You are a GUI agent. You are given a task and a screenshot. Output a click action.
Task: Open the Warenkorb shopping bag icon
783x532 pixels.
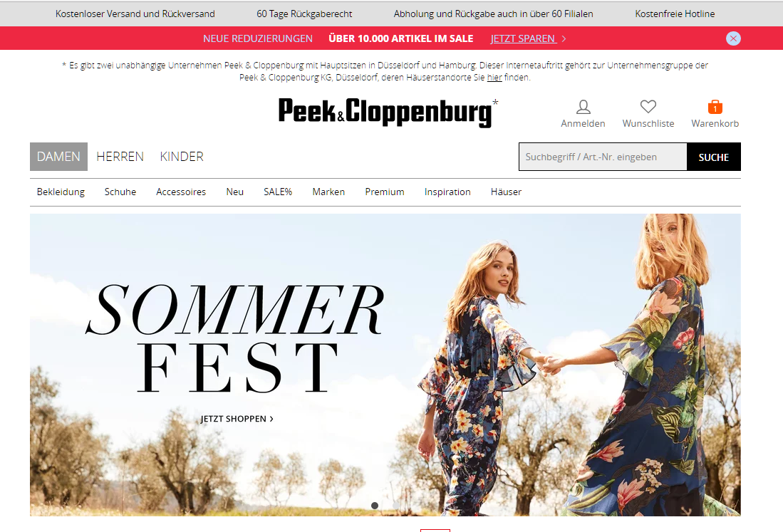pos(715,107)
